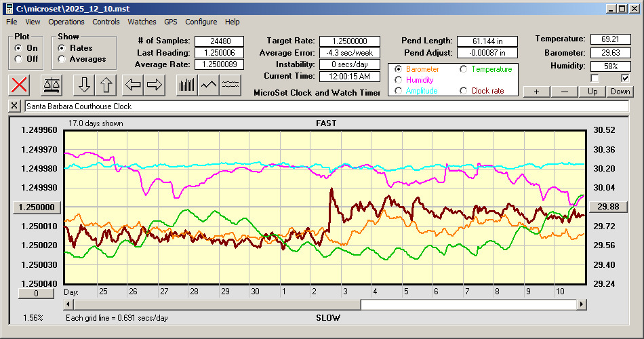Image resolution: width=644 pixels, height=339 pixels.
Task: Click the left arrow toolbar button
Action: 133,85
